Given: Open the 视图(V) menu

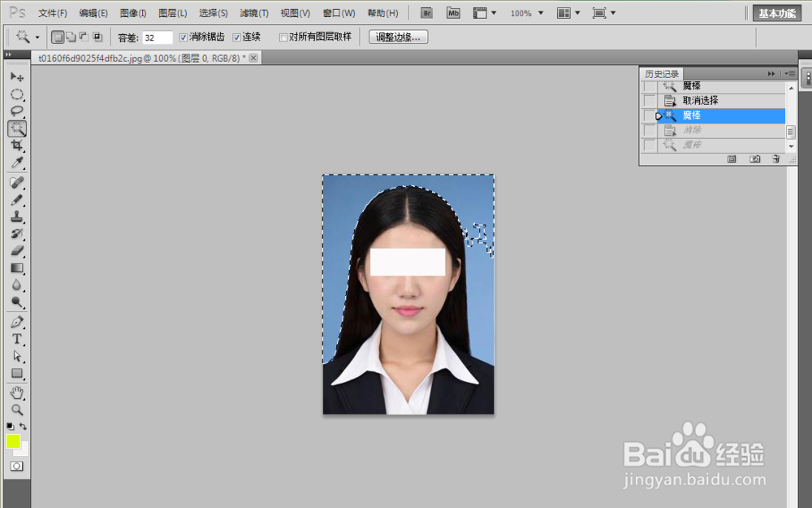Looking at the screenshot, I should point(296,14).
